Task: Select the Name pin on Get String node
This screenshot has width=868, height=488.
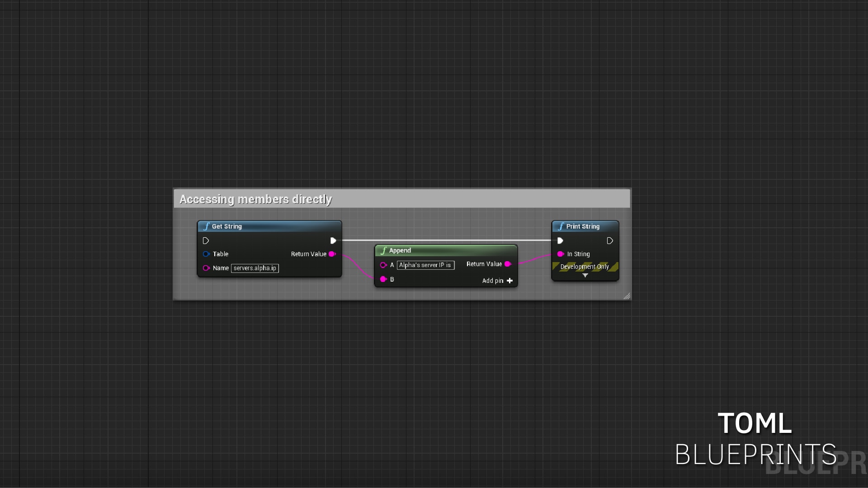Action: pyautogui.click(x=207, y=268)
